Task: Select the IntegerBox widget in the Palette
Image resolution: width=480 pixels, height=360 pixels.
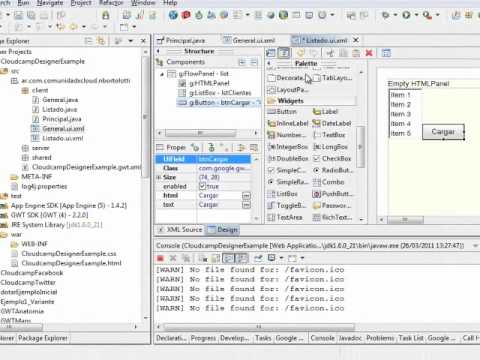Action: click(288, 147)
